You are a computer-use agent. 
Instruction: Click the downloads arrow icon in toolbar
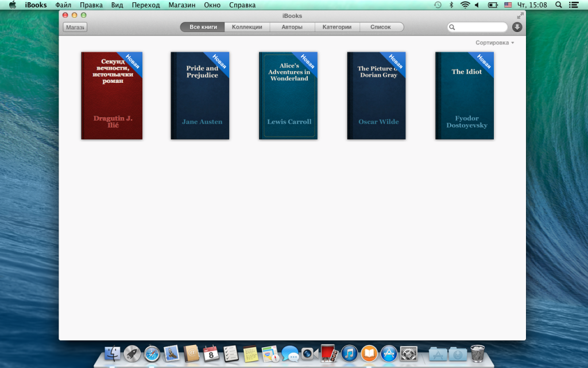[x=517, y=27]
